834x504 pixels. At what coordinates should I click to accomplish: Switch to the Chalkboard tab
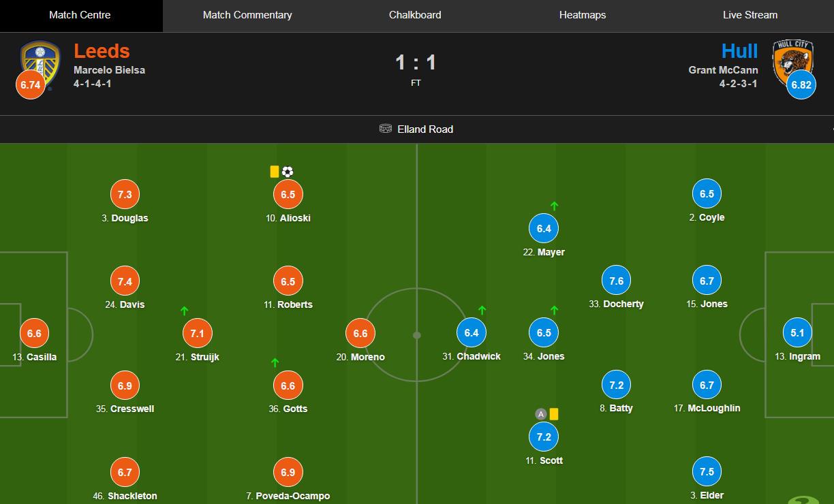[x=415, y=15]
